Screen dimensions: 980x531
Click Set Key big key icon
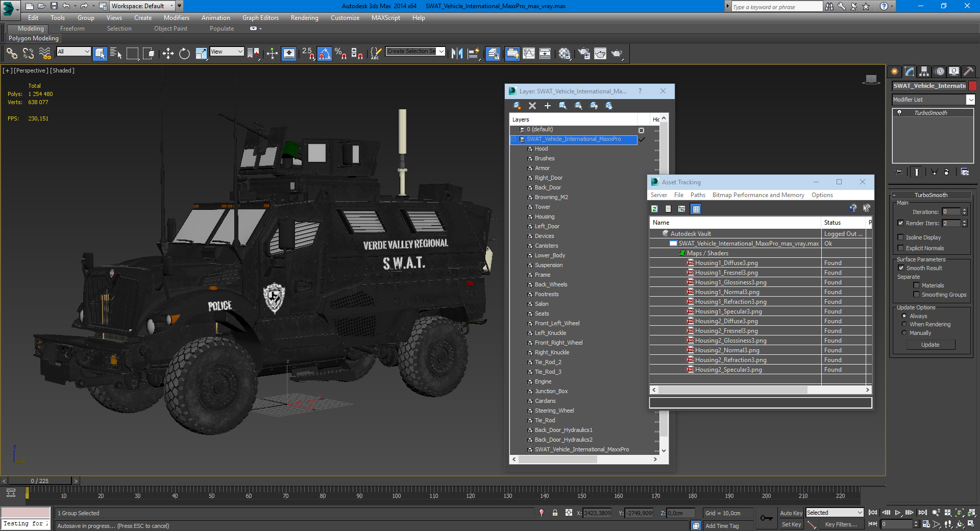click(766, 518)
